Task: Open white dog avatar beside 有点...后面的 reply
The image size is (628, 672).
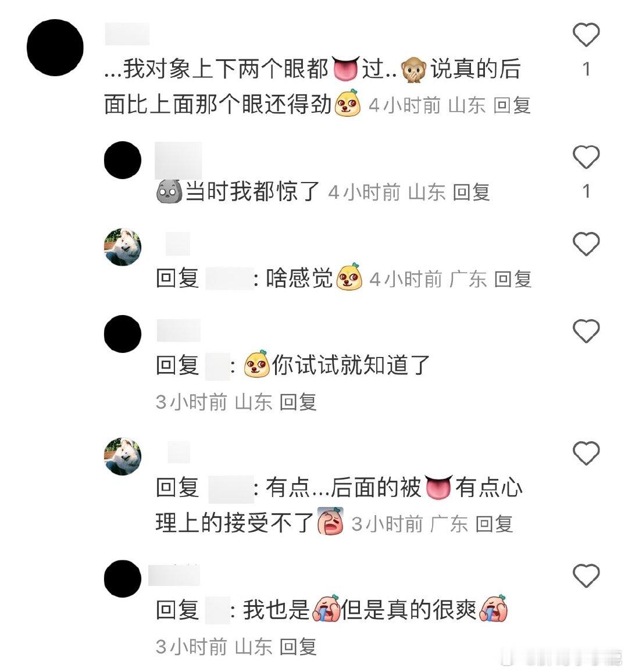Action: pos(123,456)
